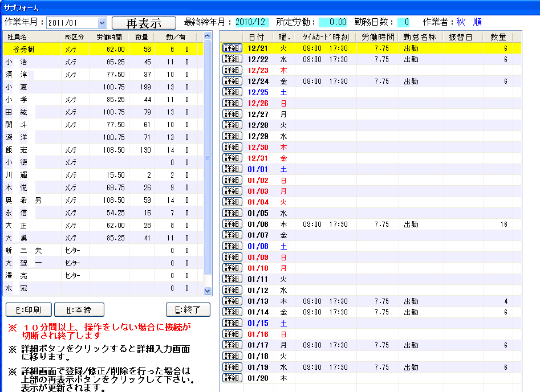Screen dimensions: 540x392
Task: Select employee row 川 輝
Action: pyautogui.click(x=103, y=175)
